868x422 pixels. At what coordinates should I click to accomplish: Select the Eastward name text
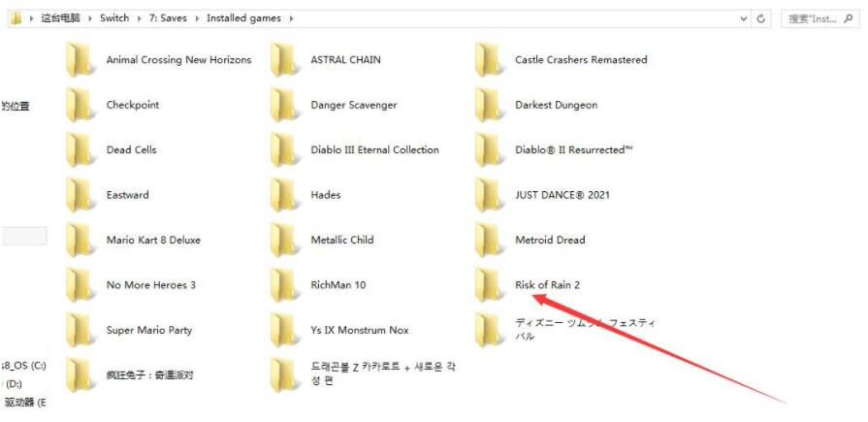click(x=127, y=195)
